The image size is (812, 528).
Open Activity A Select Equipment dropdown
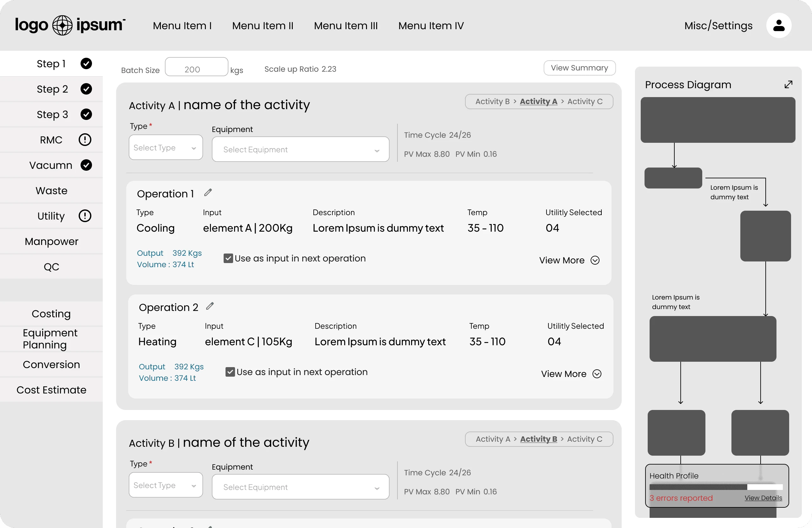300,149
